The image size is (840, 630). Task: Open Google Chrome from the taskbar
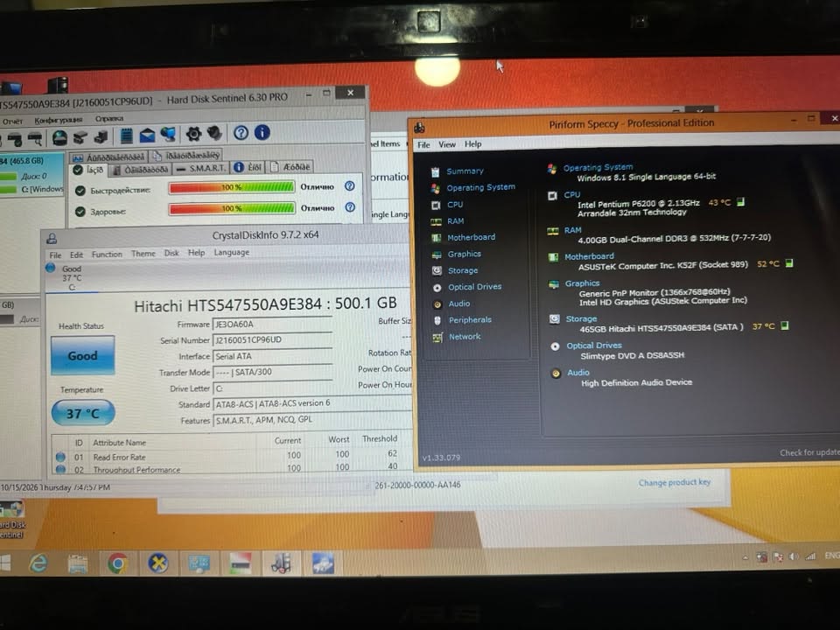[x=118, y=563]
